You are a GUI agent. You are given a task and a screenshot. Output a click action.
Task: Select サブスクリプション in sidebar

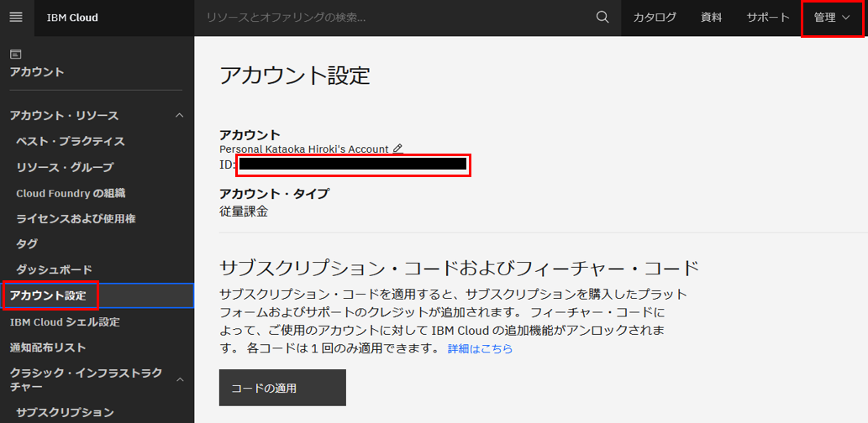(65, 412)
